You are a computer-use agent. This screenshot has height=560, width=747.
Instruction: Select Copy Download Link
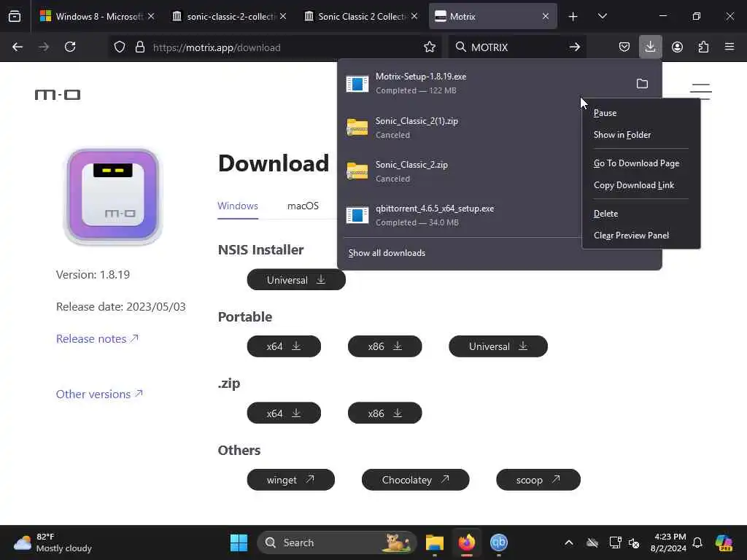pos(641,185)
